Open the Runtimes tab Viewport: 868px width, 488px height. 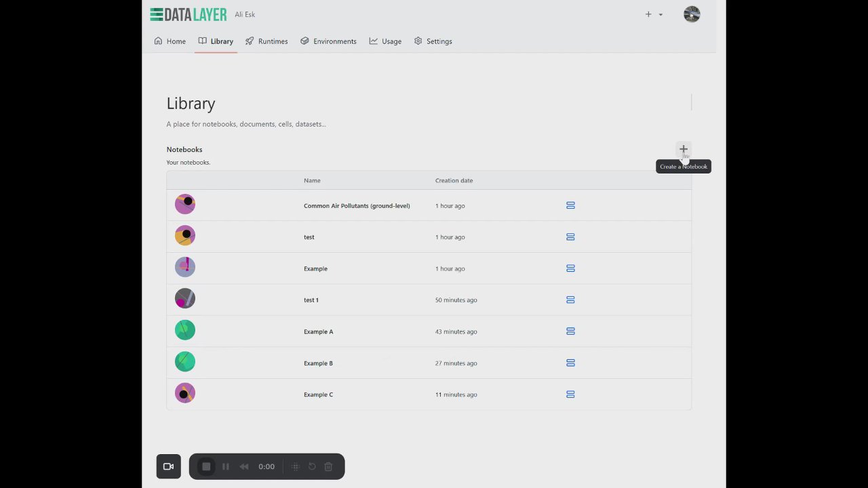tap(267, 41)
